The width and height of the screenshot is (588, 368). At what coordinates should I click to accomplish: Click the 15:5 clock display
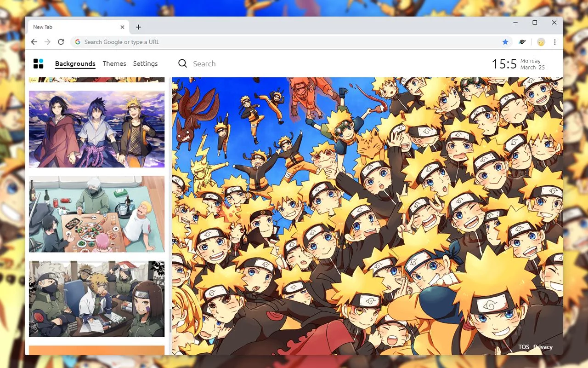pos(504,64)
